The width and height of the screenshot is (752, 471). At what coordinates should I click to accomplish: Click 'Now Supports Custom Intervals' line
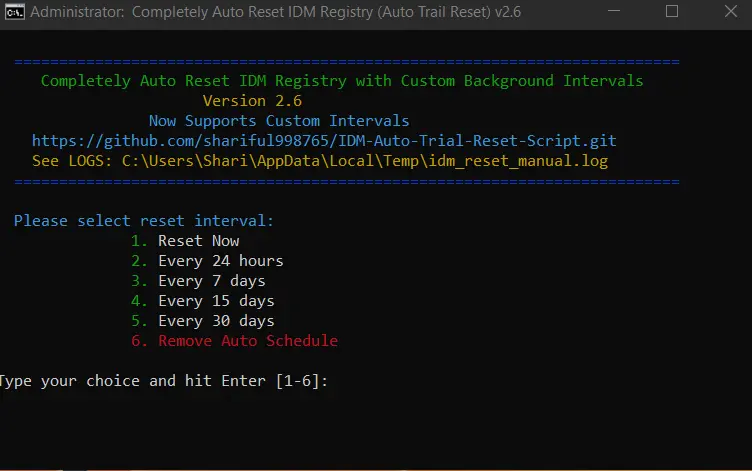pos(279,121)
